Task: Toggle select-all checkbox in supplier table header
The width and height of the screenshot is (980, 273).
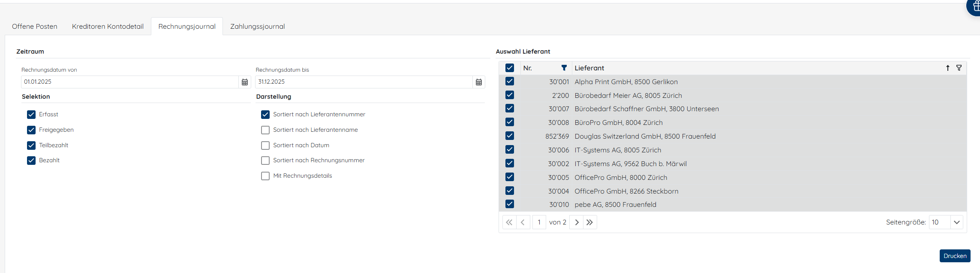Action: [510, 68]
